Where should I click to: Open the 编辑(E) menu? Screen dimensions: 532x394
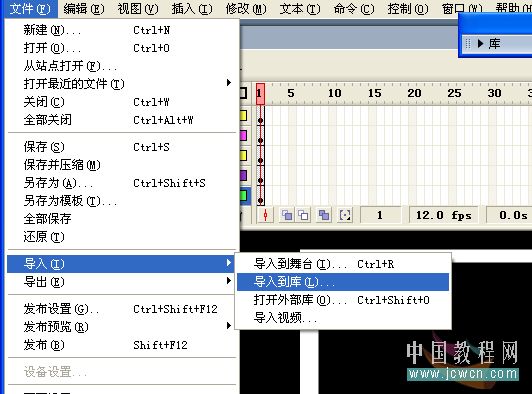[84, 9]
